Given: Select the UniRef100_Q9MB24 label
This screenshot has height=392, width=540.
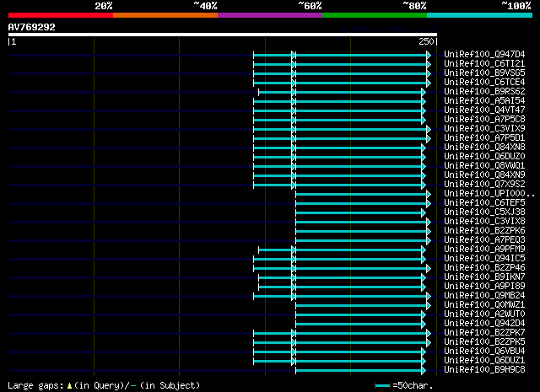Looking at the screenshot, I should point(484,296).
